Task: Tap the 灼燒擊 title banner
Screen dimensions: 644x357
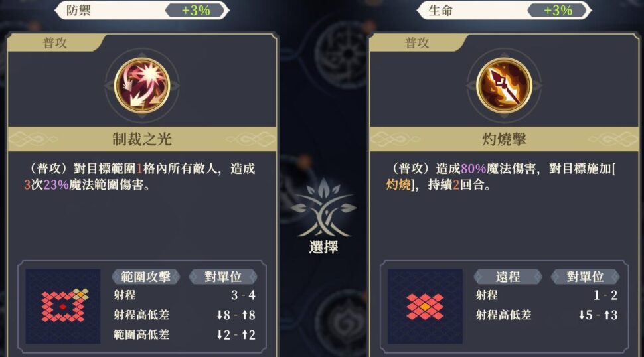Action: pos(505,139)
